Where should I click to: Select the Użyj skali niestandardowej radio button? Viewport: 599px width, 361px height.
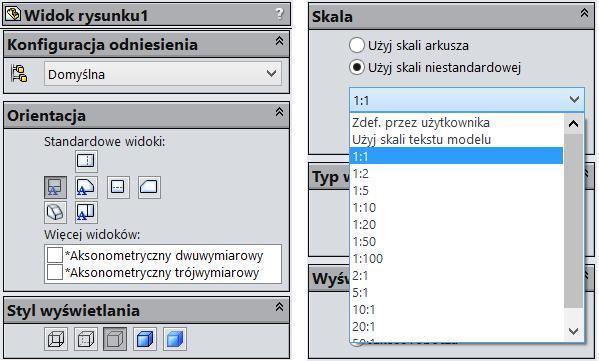pos(356,67)
